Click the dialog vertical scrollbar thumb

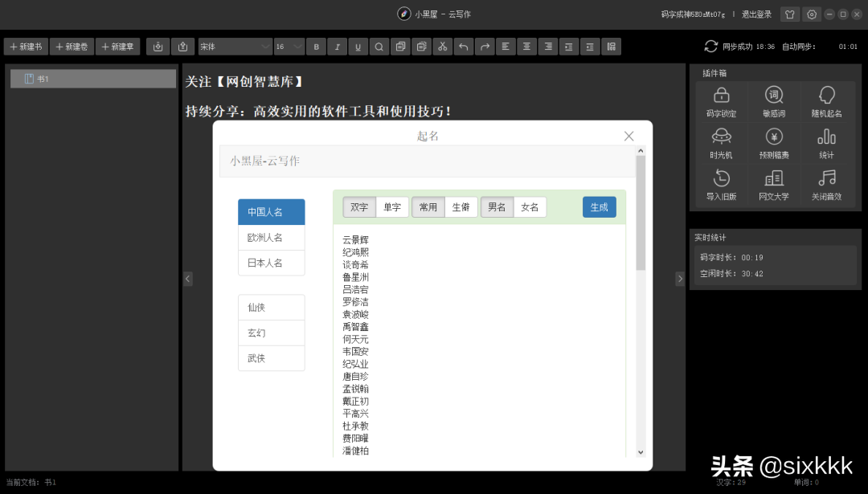click(641, 213)
